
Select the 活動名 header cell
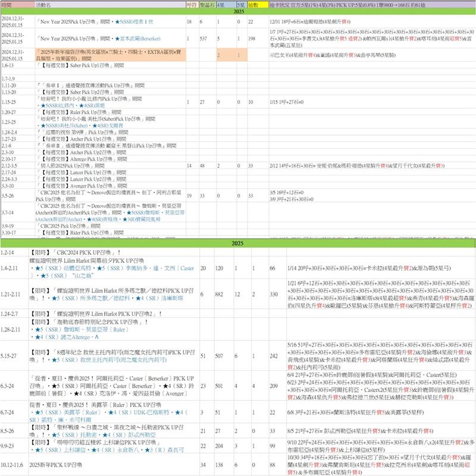111,5
